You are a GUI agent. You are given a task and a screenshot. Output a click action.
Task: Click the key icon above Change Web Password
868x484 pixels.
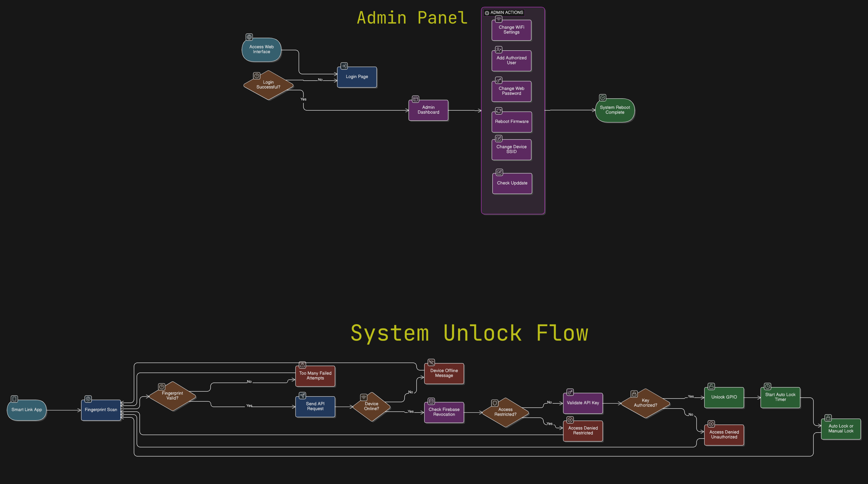tap(499, 80)
